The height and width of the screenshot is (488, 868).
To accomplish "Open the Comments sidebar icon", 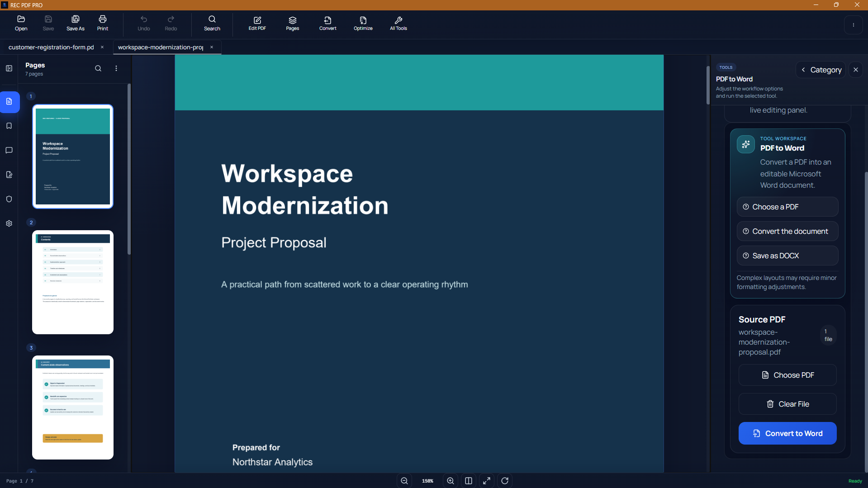I will [x=9, y=150].
